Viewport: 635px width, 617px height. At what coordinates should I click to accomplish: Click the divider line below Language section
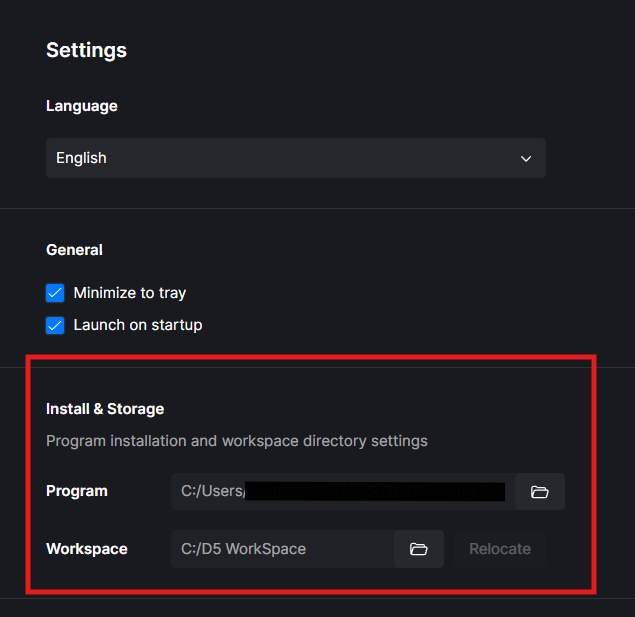(317, 209)
